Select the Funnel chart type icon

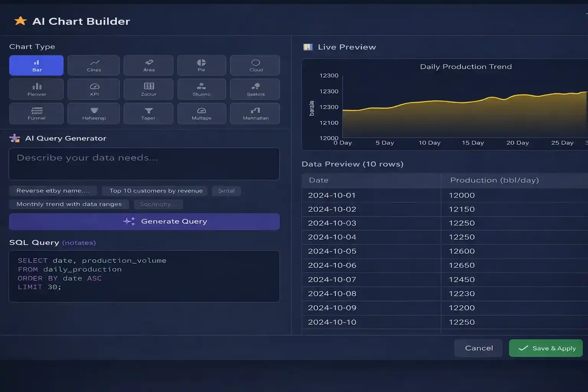pos(36,113)
